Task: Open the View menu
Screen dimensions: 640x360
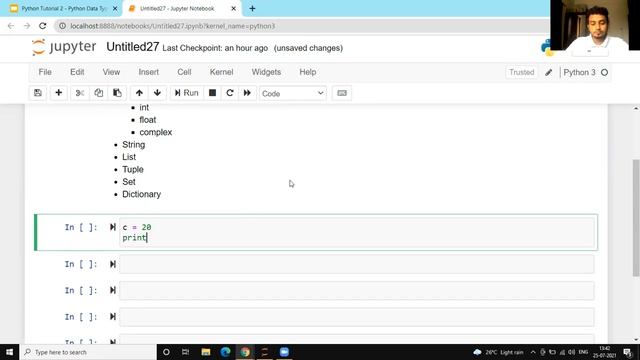Action: point(111,72)
